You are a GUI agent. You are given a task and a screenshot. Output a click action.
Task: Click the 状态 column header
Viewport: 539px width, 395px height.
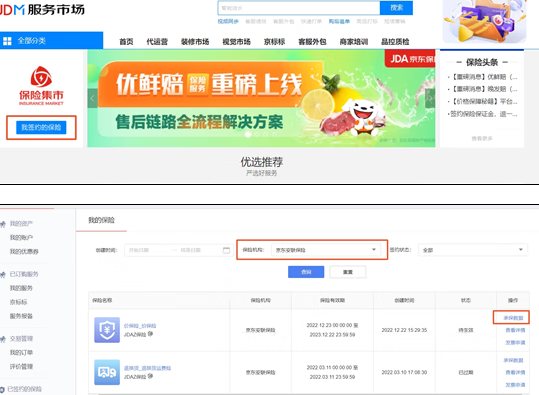[x=466, y=300]
